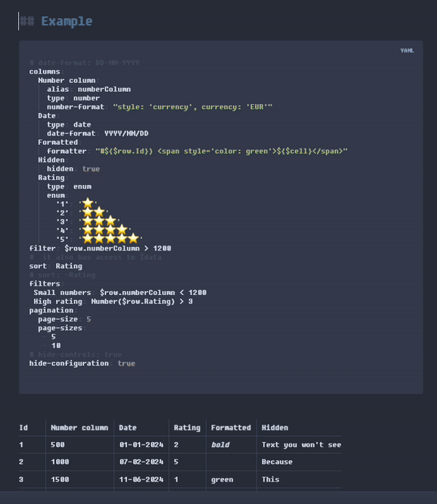
Task: Click the 'Small numbers' filter line
Action: tap(120, 293)
